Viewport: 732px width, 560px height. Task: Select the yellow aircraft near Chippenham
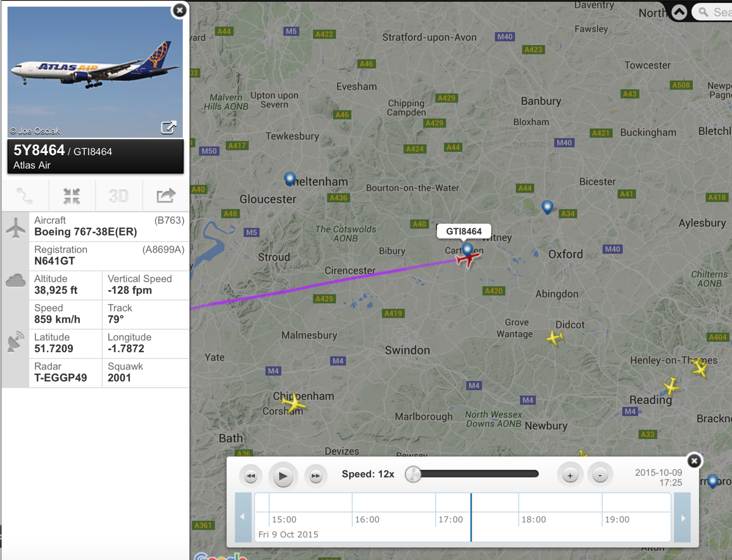[x=293, y=403]
